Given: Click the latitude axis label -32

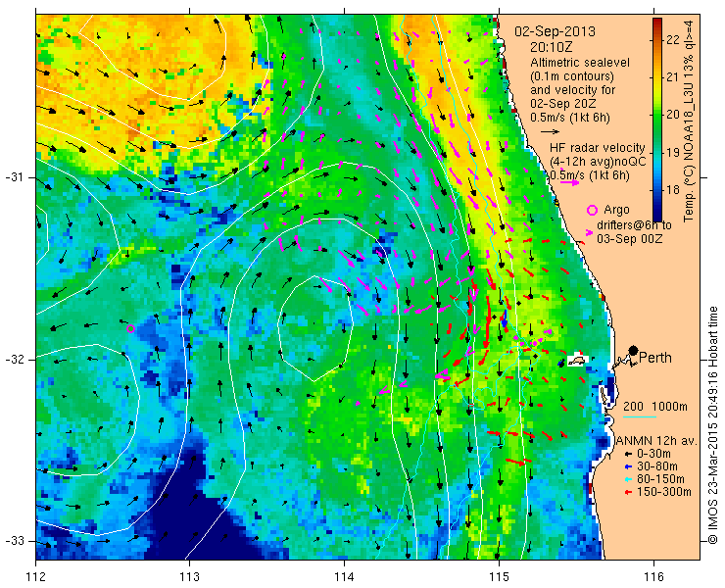Looking at the screenshot, I should click(x=14, y=360).
